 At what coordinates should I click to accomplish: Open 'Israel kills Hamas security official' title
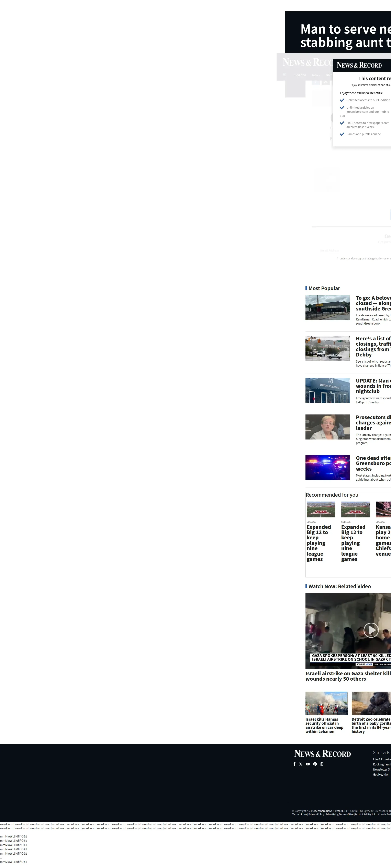click(x=324, y=725)
